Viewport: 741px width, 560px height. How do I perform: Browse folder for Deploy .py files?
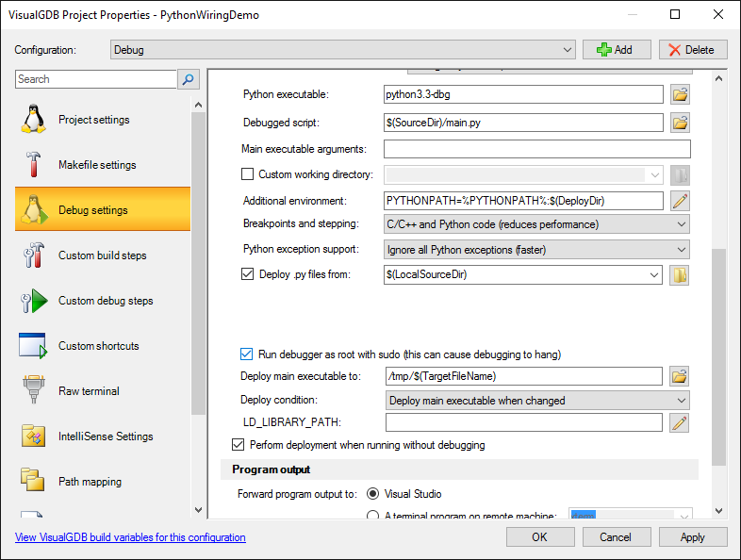coord(679,275)
